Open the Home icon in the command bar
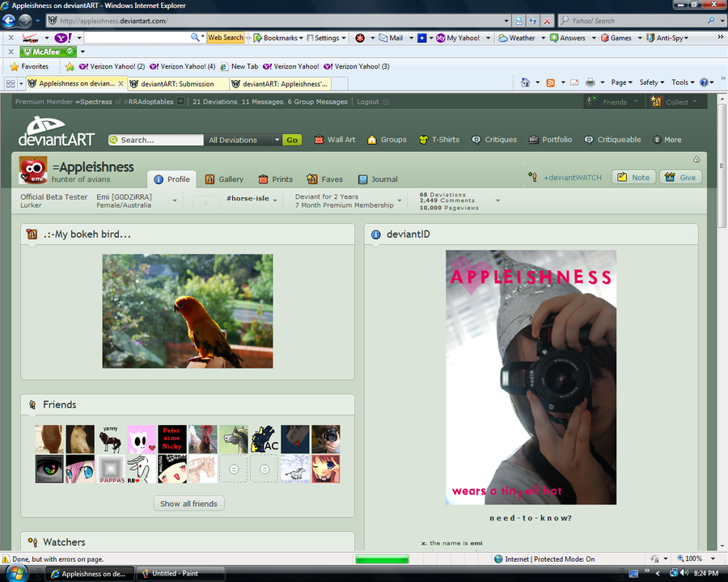 click(525, 82)
